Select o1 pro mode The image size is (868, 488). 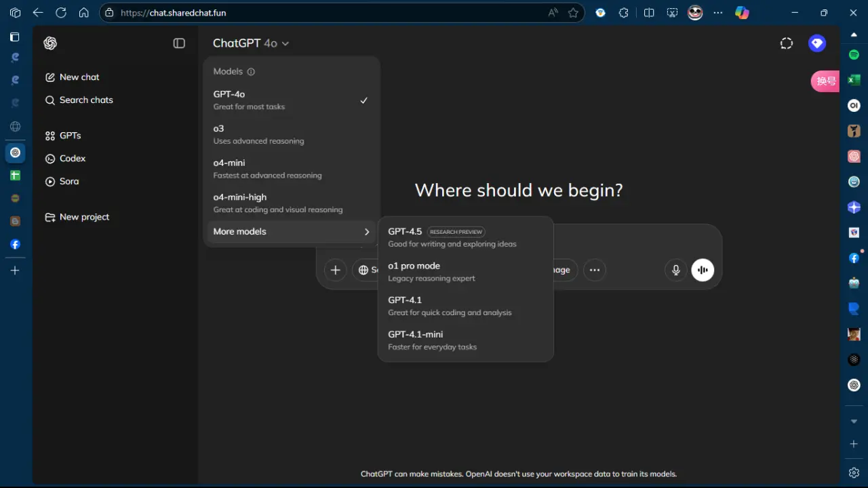(465, 272)
